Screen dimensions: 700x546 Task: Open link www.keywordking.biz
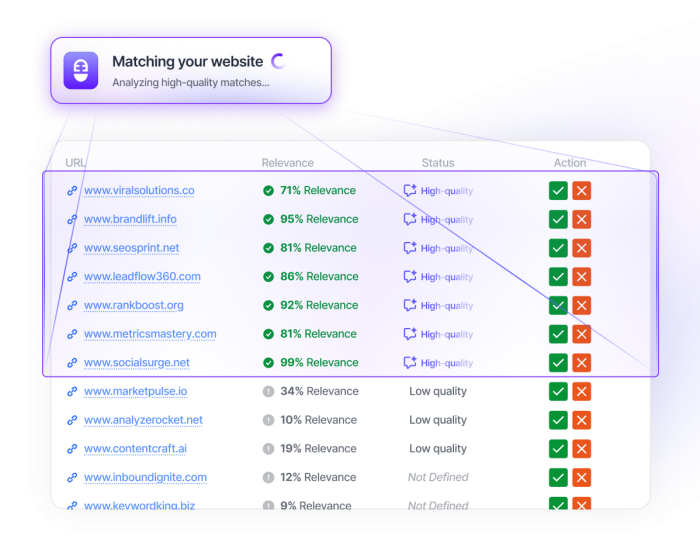pos(140,505)
